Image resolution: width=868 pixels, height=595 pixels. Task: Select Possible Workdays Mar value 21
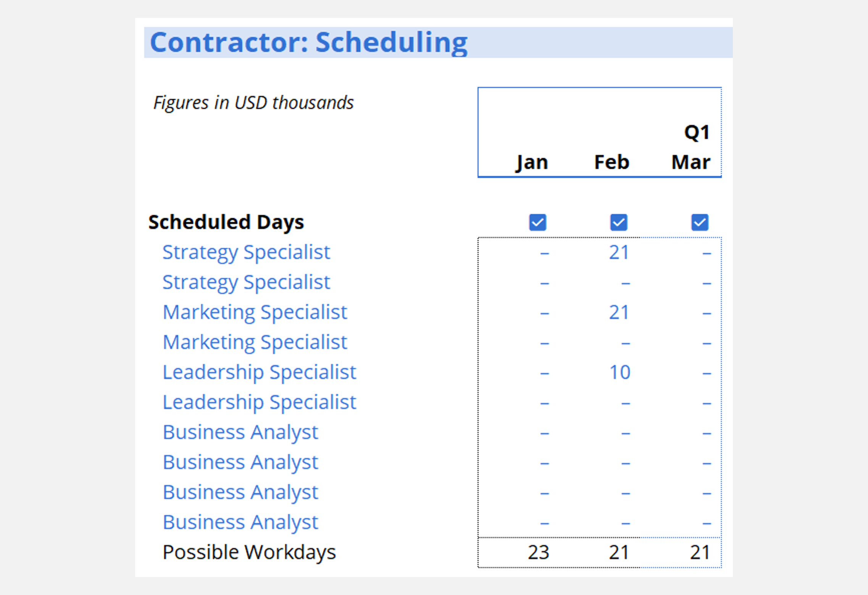[700, 552]
